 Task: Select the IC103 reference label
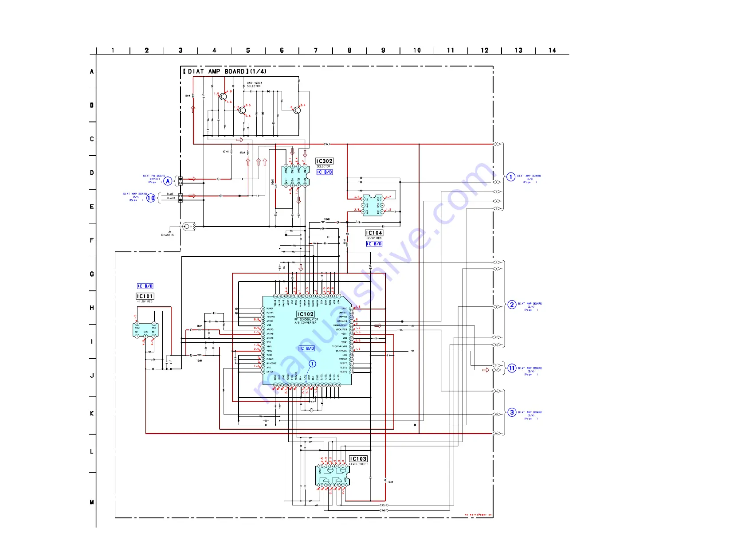tap(358, 459)
